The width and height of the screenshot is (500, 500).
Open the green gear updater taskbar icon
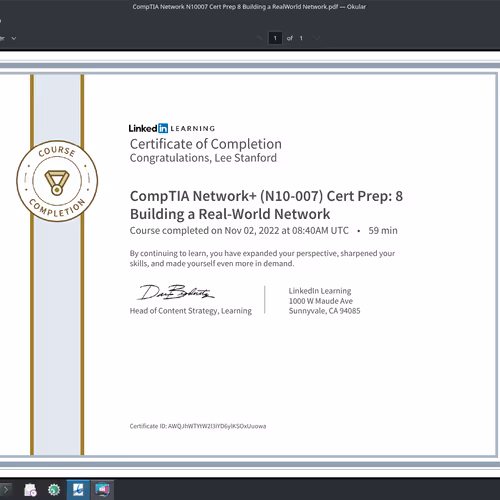(54, 490)
